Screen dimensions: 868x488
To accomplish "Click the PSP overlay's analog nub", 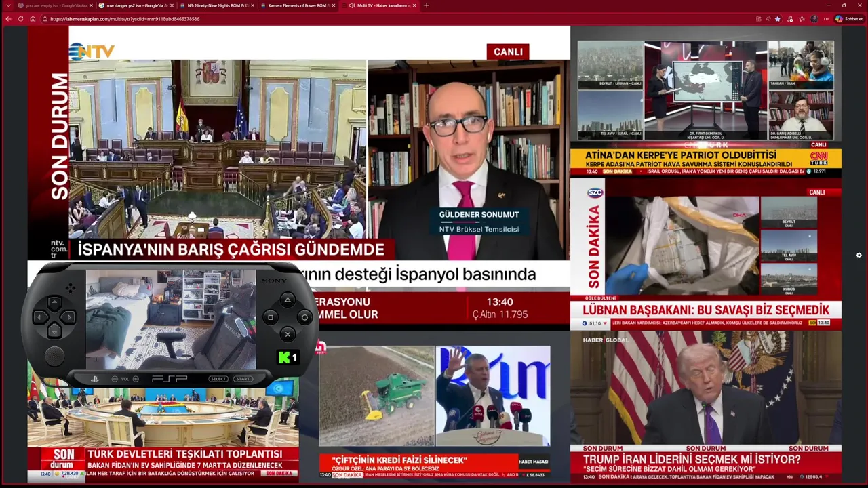I will pos(54,356).
